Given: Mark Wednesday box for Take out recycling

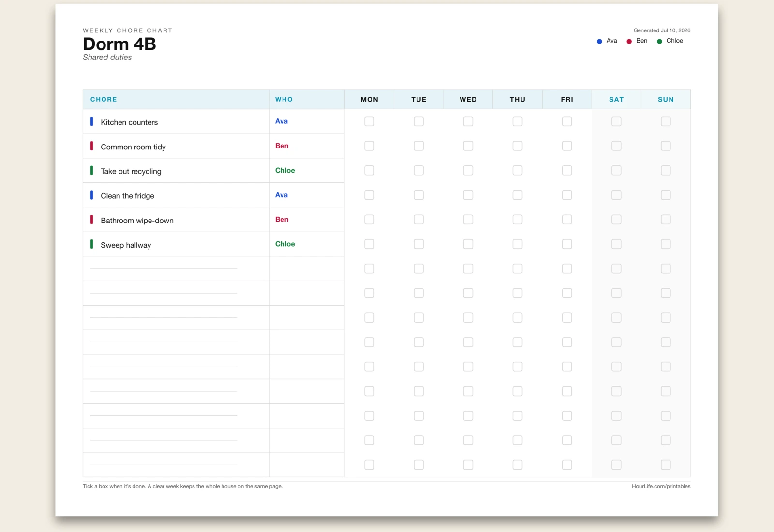Looking at the screenshot, I should tap(468, 170).
